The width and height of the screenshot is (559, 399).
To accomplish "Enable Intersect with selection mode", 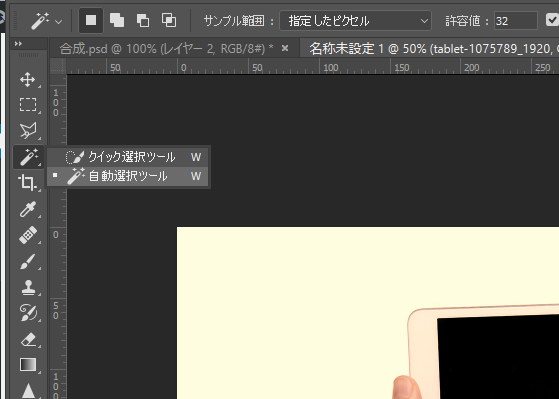I will pyautogui.click(x=169, y=20).
